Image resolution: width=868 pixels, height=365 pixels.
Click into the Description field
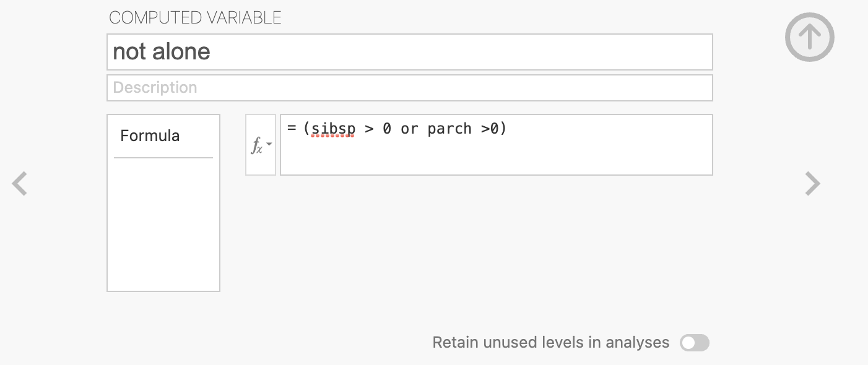(409, 88)
